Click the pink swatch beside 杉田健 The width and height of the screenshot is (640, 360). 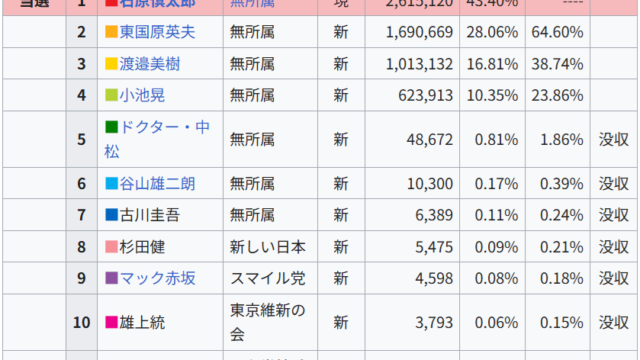click(x=111, y=247)
